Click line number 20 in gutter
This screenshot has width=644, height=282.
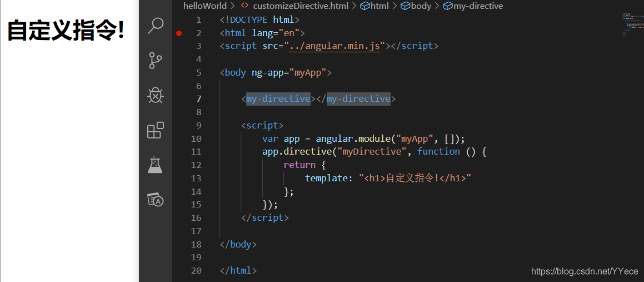(196, 270)
